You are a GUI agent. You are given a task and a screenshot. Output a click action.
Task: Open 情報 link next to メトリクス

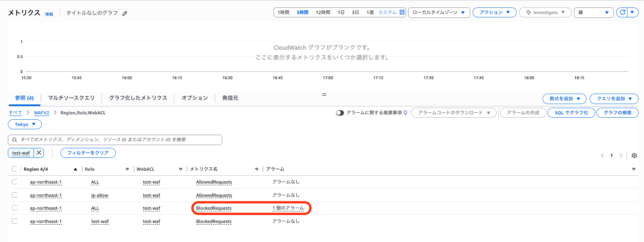tap(49, 14)
